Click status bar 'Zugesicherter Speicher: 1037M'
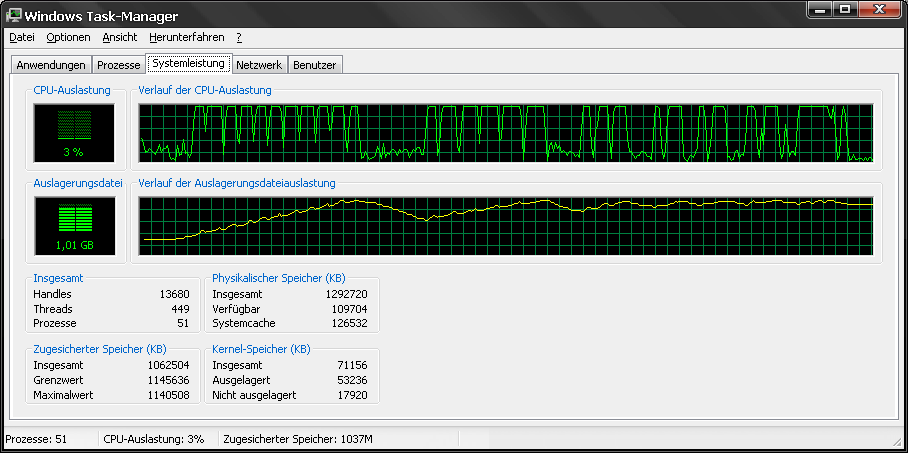The image size is (908, 453). tap(298, 439)
